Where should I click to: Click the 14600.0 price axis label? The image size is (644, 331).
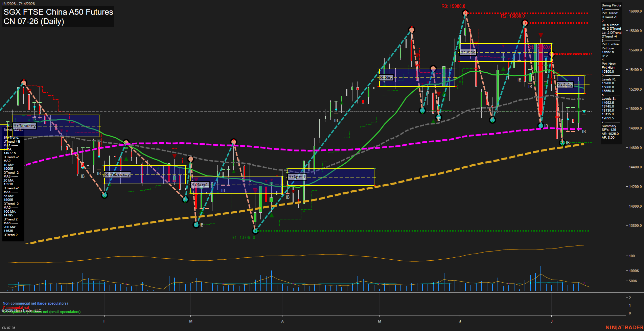[x=635, y=148]
